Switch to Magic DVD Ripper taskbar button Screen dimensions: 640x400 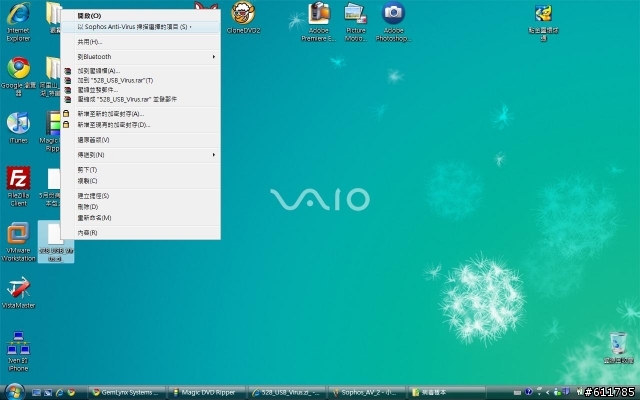(x=207, y=393)
